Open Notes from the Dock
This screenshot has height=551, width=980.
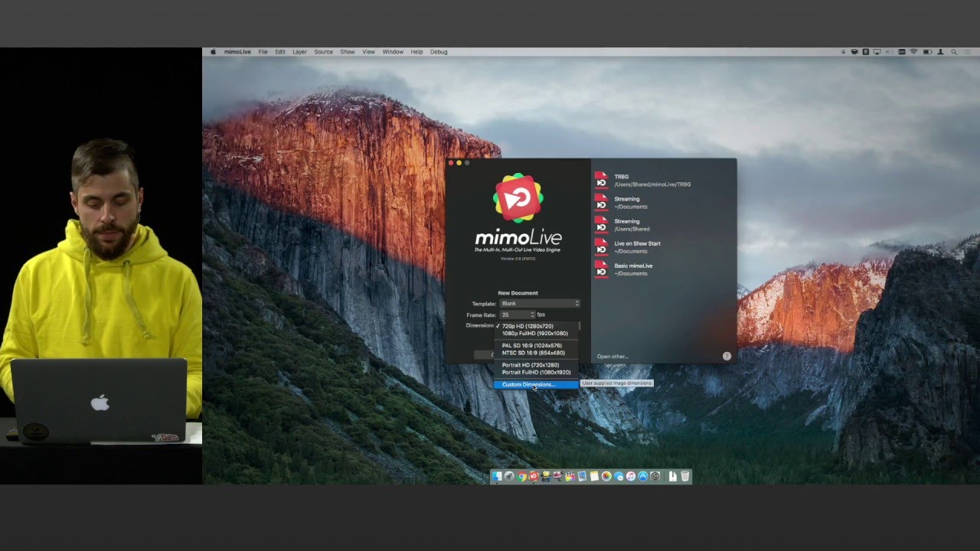coord(594,476)
